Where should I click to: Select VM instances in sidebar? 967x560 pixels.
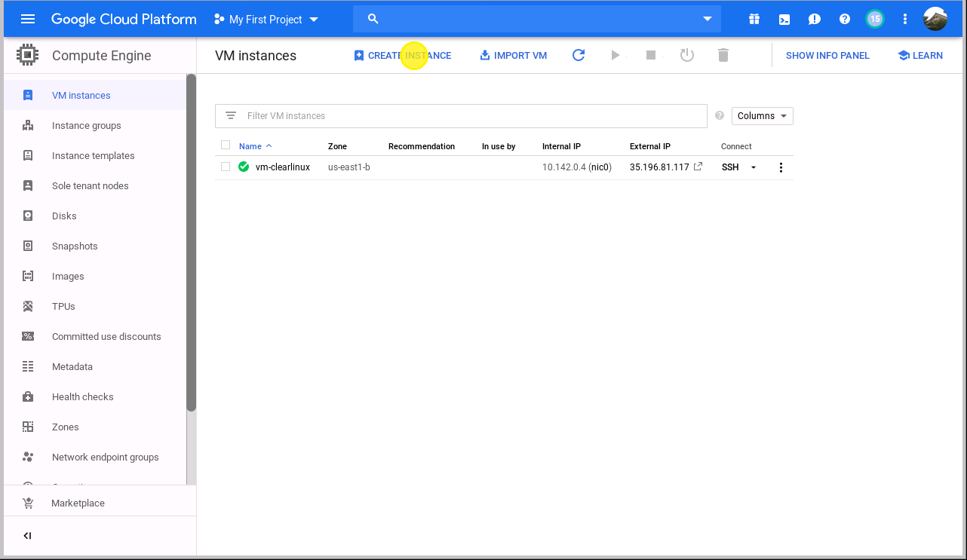pos(94,95)
